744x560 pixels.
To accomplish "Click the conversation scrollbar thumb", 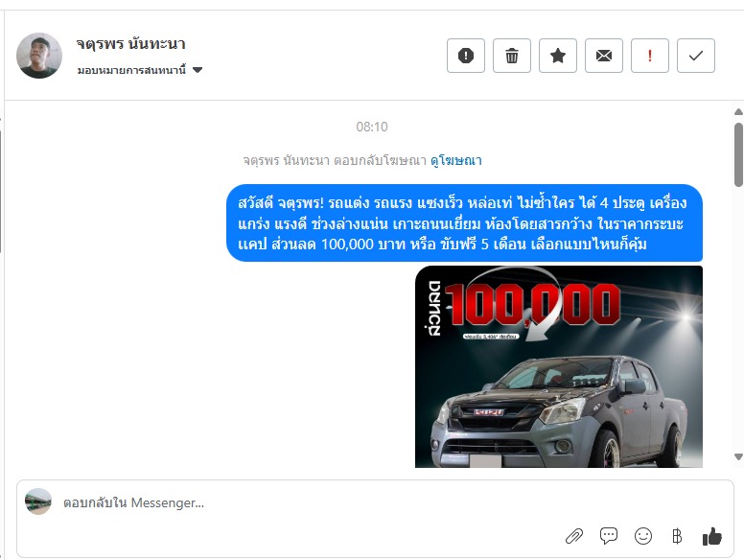I will [x=738, y=154].
